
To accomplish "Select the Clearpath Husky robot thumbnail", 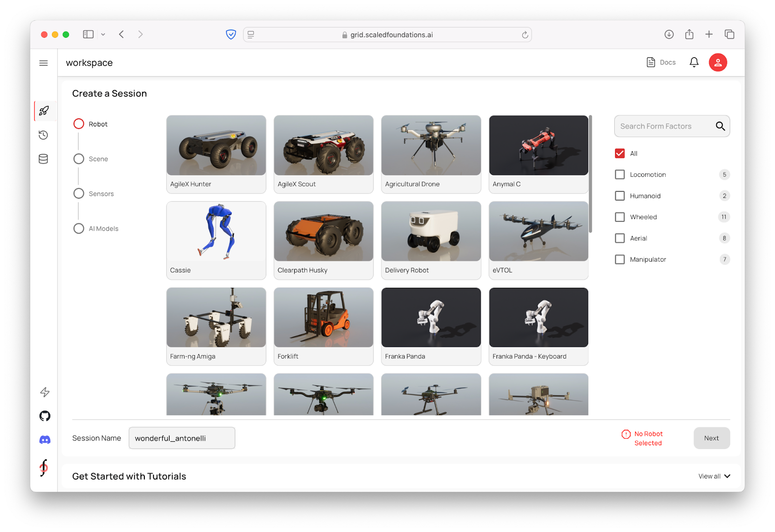I will [x=324, y=232].
